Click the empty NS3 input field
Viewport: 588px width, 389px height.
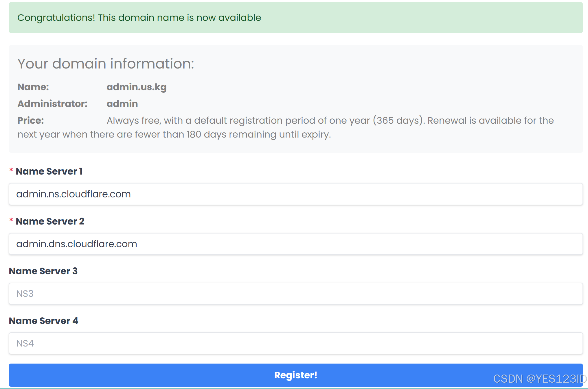(295, 294)
